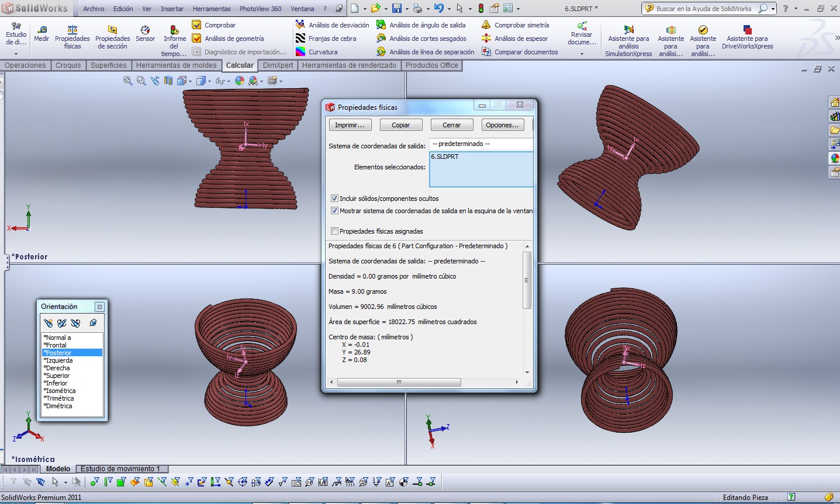840x504 pixels.
Task: Expand Estudio de diseño dropdown arrow
Action: click(x=16, y=54)
